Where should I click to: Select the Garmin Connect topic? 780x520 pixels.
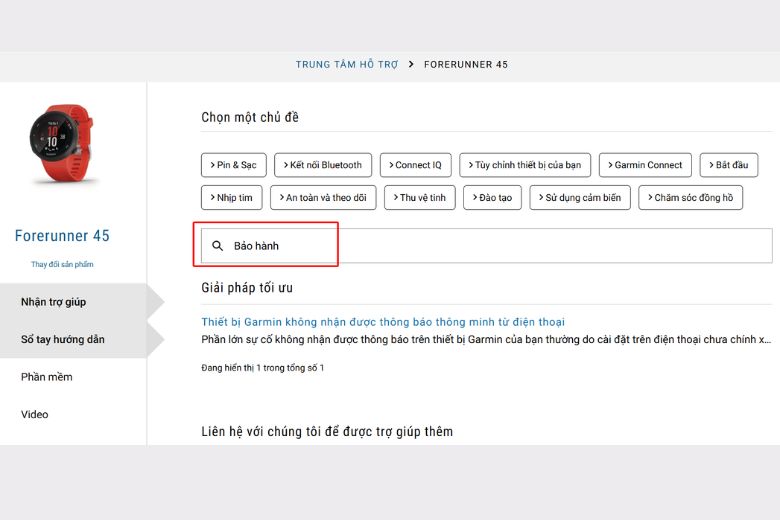(x=645, y=165)
